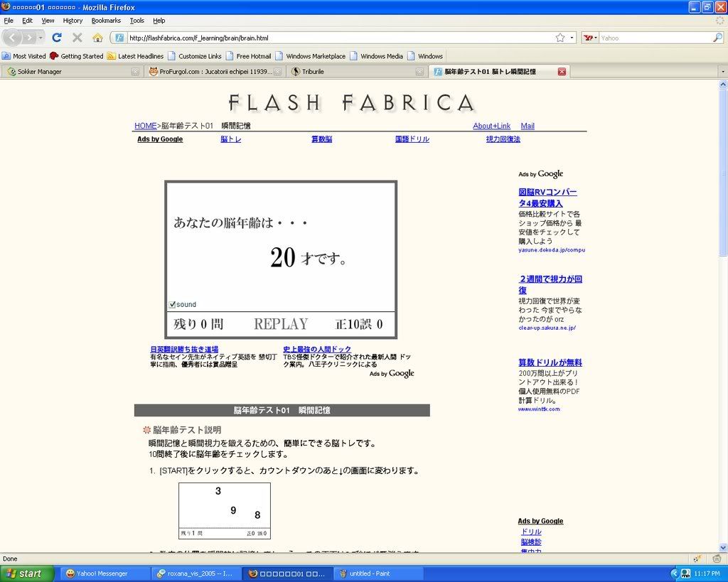Screen dimensions: 728x582
Task: Open the About+Link page link
Action: (491, 126)
